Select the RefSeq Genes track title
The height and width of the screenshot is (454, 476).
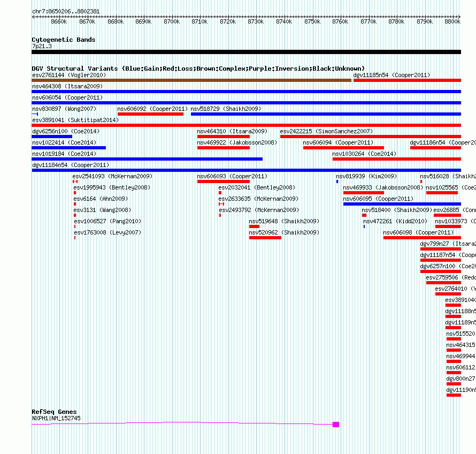(55, 412)
